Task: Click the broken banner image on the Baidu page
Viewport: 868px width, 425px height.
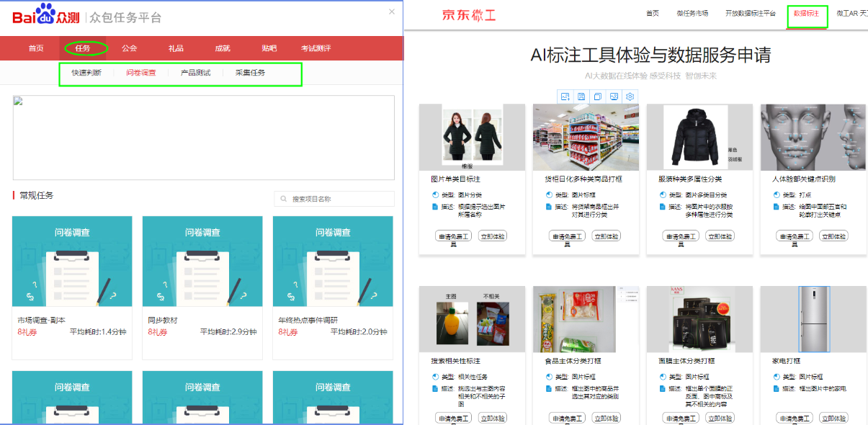Action: [x=204, y=138]
